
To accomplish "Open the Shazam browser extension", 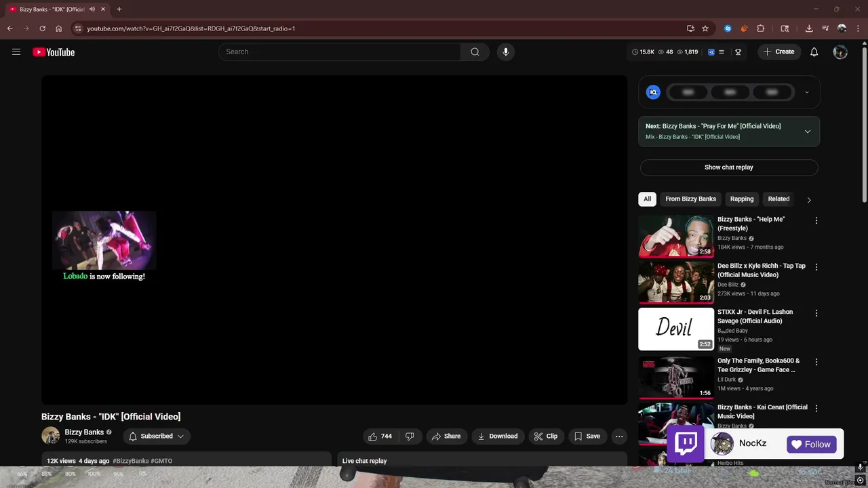I will 728,28.
